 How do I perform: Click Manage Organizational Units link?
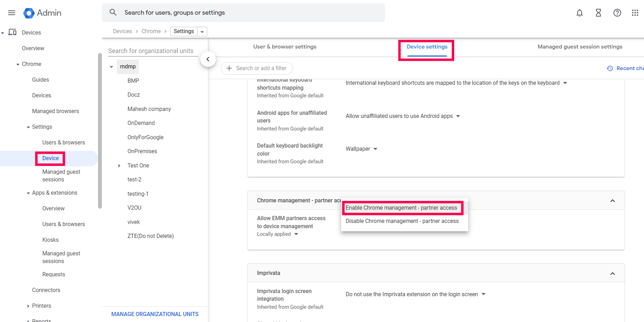coord(155,314)
